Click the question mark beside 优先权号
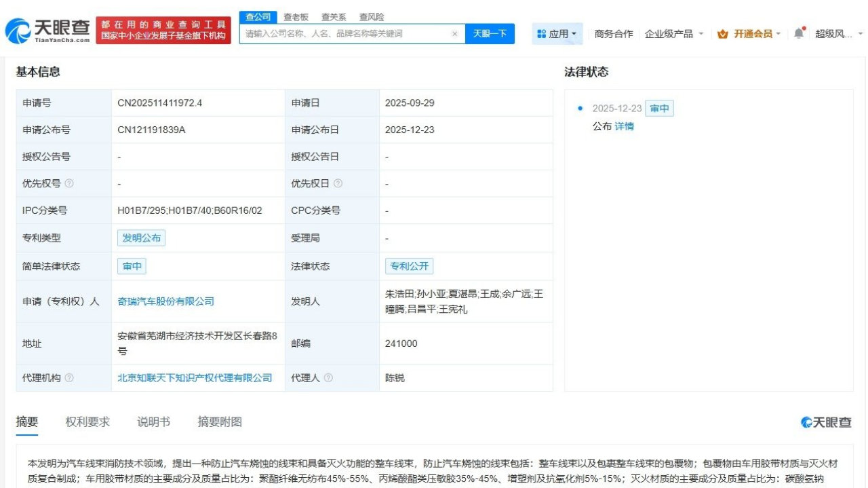The image size is (868, 488). click(68, 183)
